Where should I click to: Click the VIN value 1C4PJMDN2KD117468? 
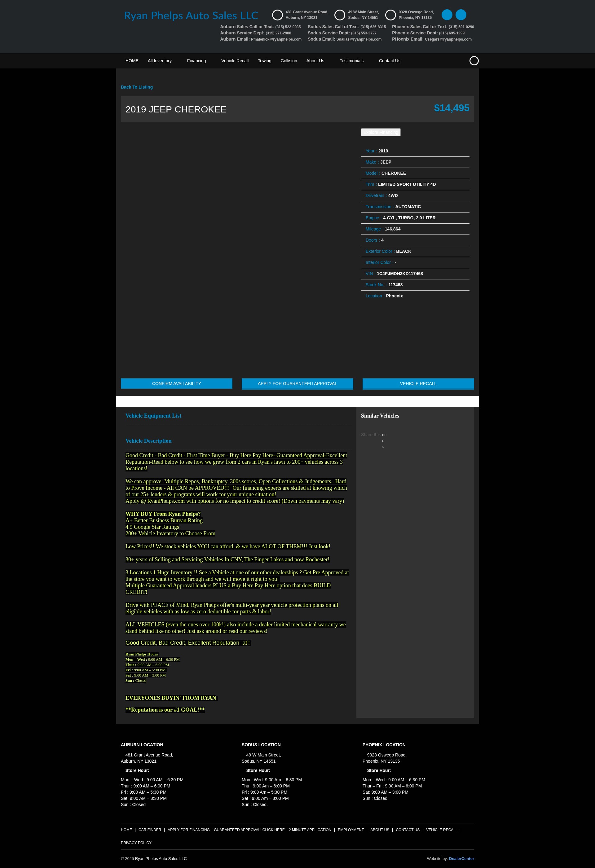(x=399, y=274)
